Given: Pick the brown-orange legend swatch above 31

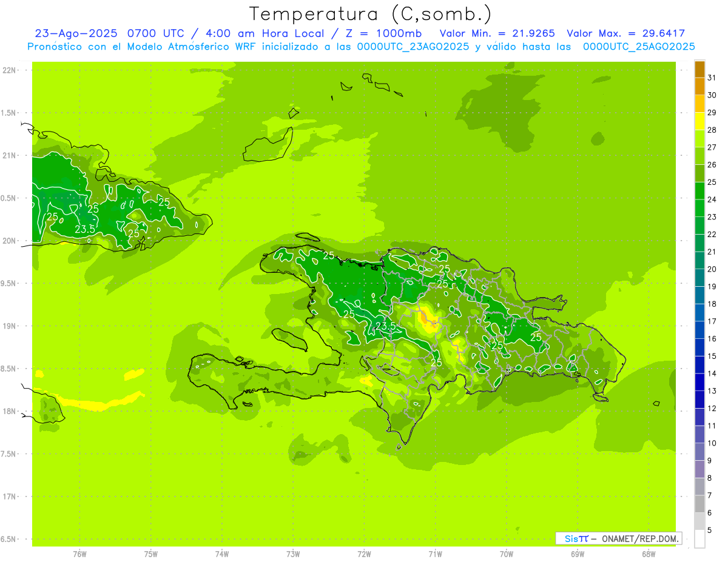Looking at the screenshot, I should pos(699,69).
